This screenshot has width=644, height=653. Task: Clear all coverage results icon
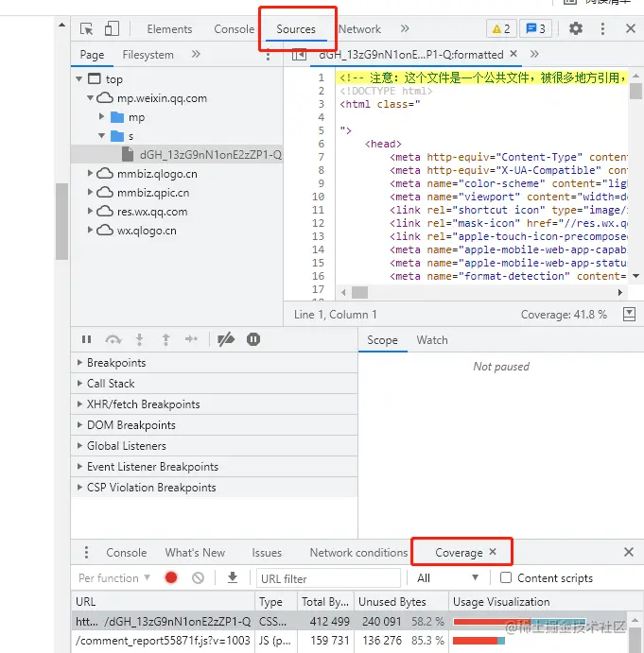pyautogui.click(x=198, y=578)
